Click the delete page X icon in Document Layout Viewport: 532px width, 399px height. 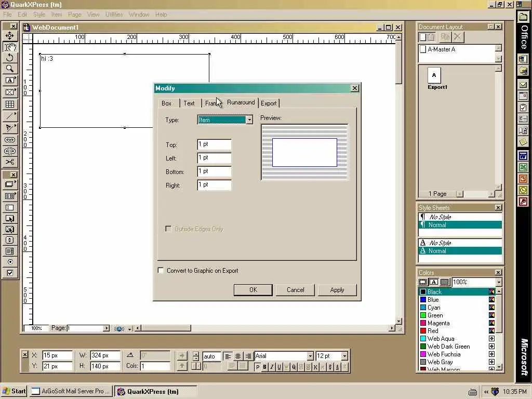click(x=457, y=37)
